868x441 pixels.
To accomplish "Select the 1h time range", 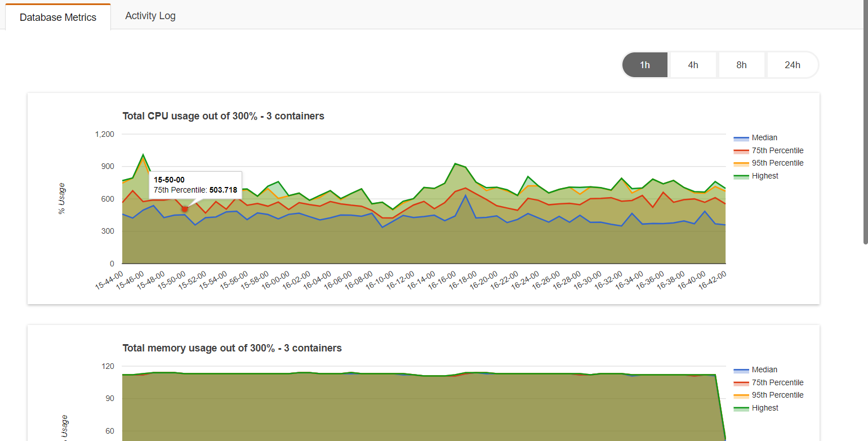I will click(645, 65).
